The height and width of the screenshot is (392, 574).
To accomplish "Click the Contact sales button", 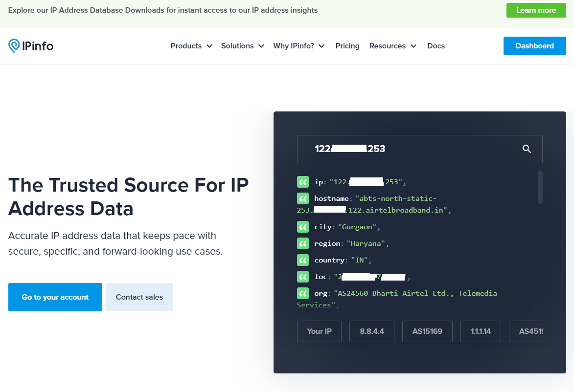I will pyautogui.click(x=139, y=297).
